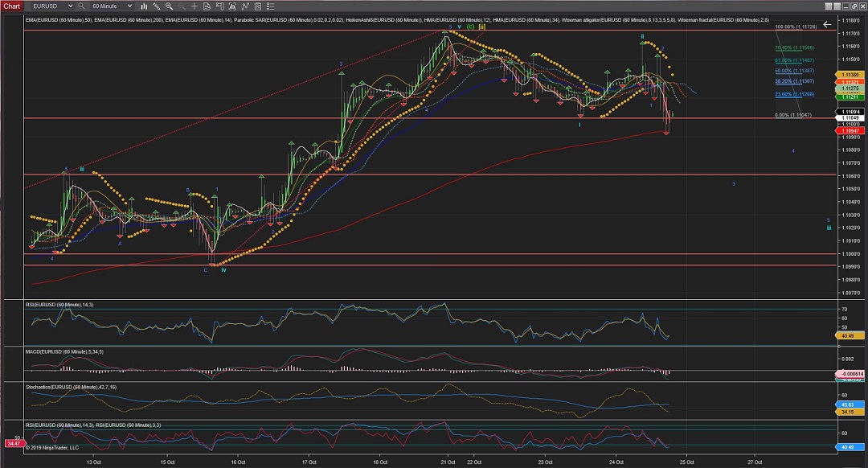Click the 1.1000'0 price axis label

pyautogui.click(x=851, y=254)
